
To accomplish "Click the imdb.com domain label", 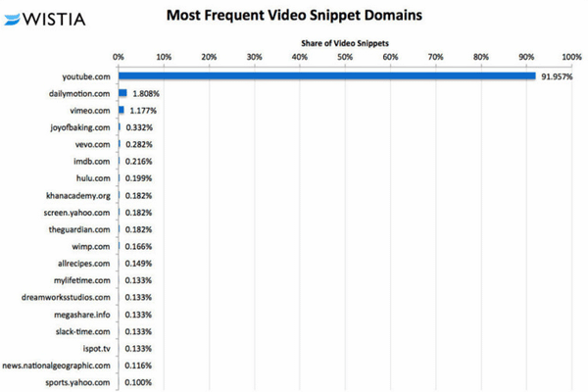I will tap(92, 162).
